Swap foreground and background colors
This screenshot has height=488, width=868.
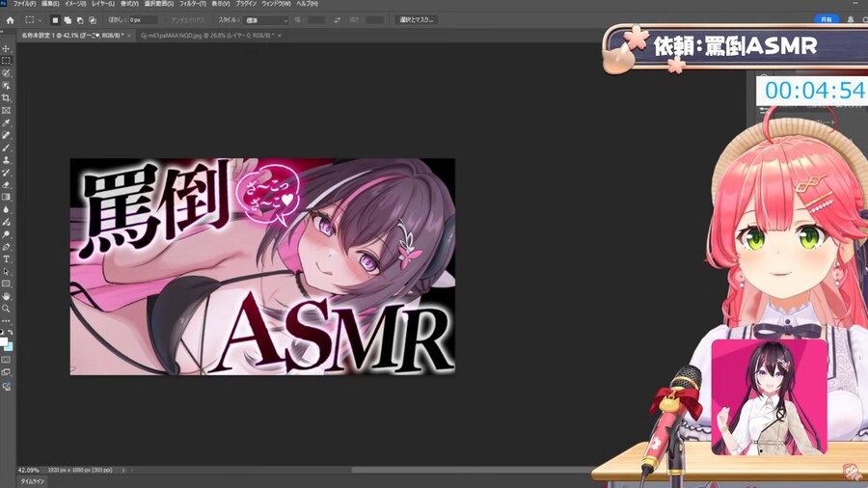pos(11,332)
